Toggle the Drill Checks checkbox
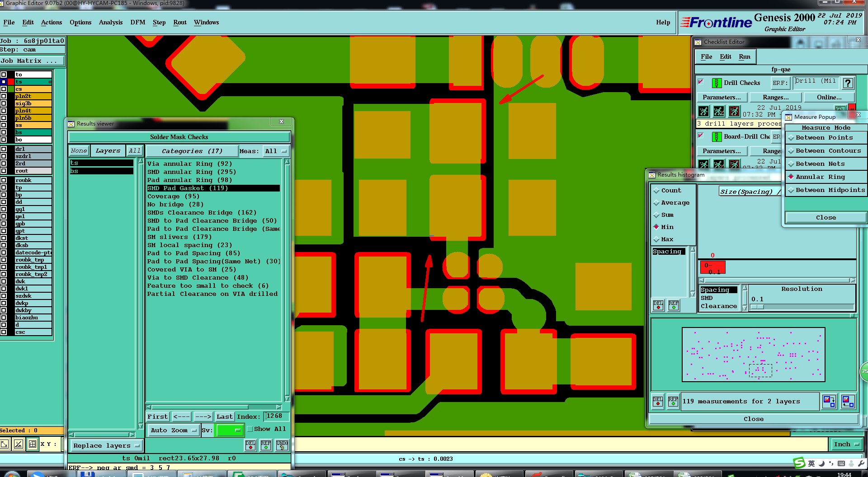Viewport: 868px width, 477px height. (x=701, y=82)
